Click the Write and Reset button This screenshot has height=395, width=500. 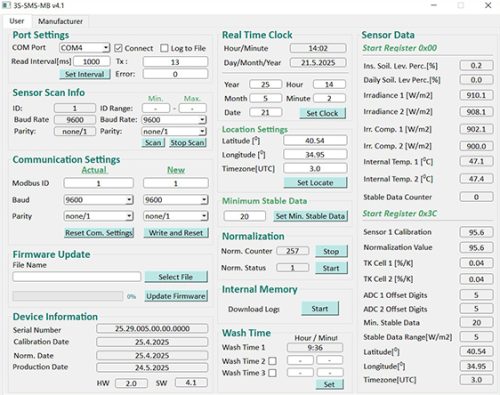[176, 233]
